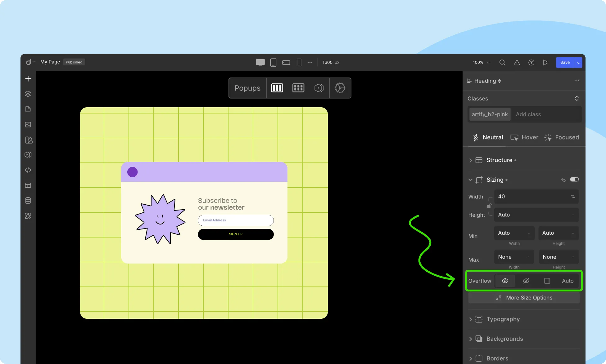606x364 pixels.
Task: Open the shapes apps icon in sidebar
Action: (x=28, y=216)
